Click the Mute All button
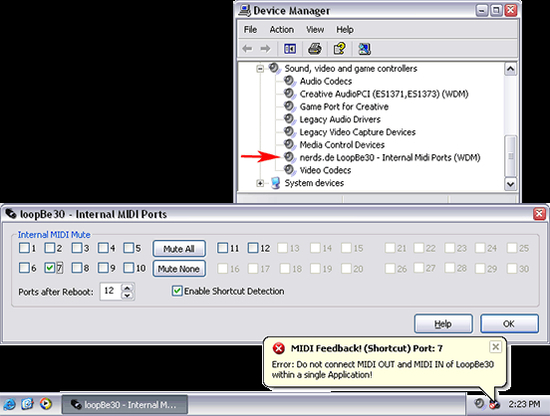This screenshot has height=416, width=550. (x=179, y=249)
